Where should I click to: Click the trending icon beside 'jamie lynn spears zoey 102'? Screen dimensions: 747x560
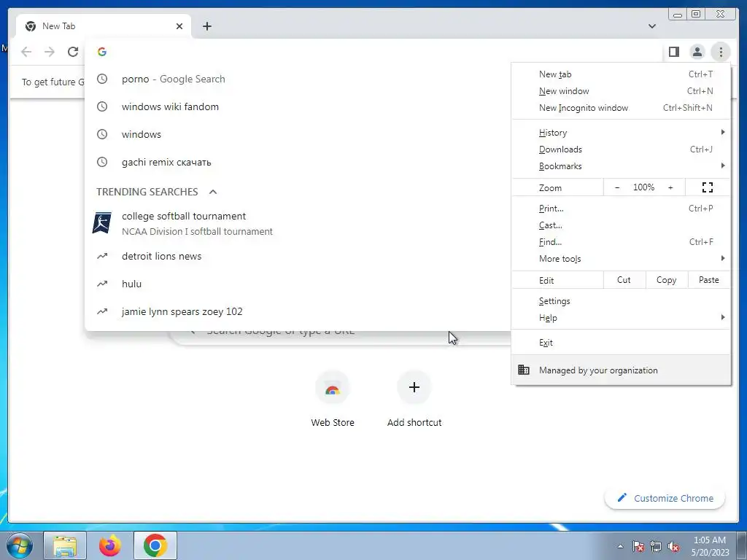coord(102,311)
